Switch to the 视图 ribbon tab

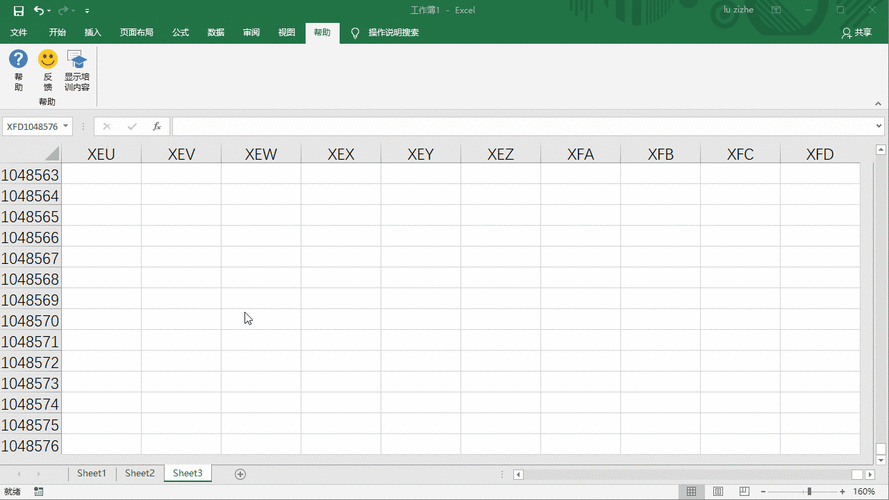(x=286, y=32)
